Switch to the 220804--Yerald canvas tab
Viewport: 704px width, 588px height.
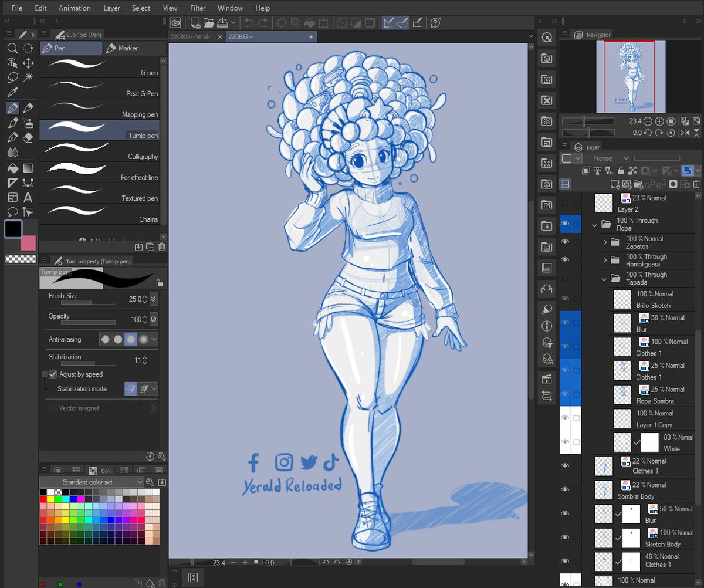pos(197,36)
